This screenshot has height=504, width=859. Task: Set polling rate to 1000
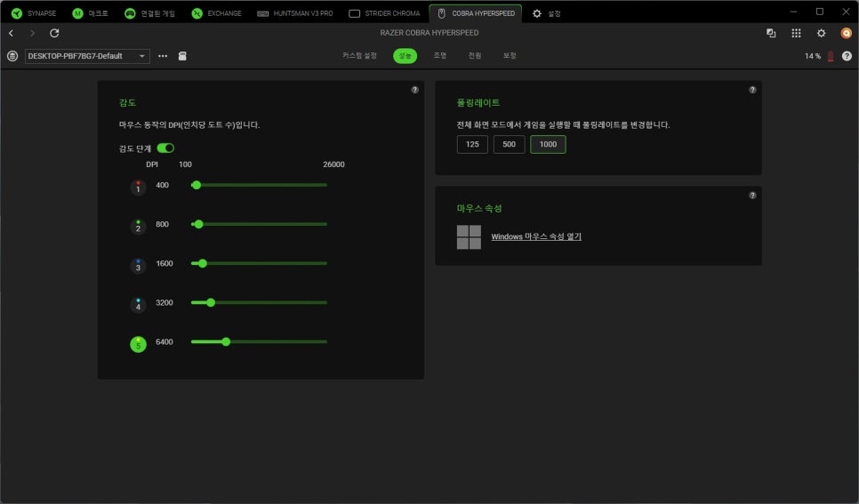coord(548,144)
